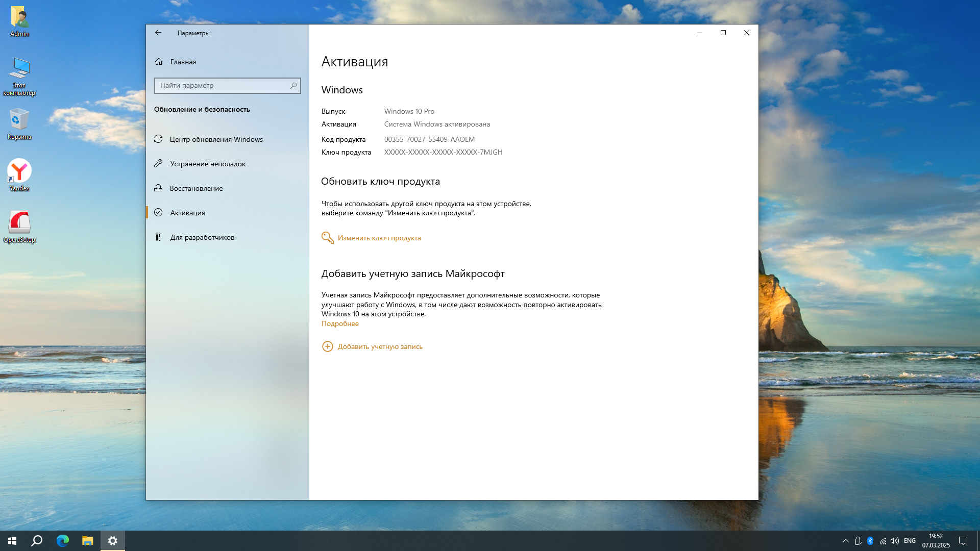Click the search magnifier icon in search box
Screen dimensions: 980x551
coord(293,86)
